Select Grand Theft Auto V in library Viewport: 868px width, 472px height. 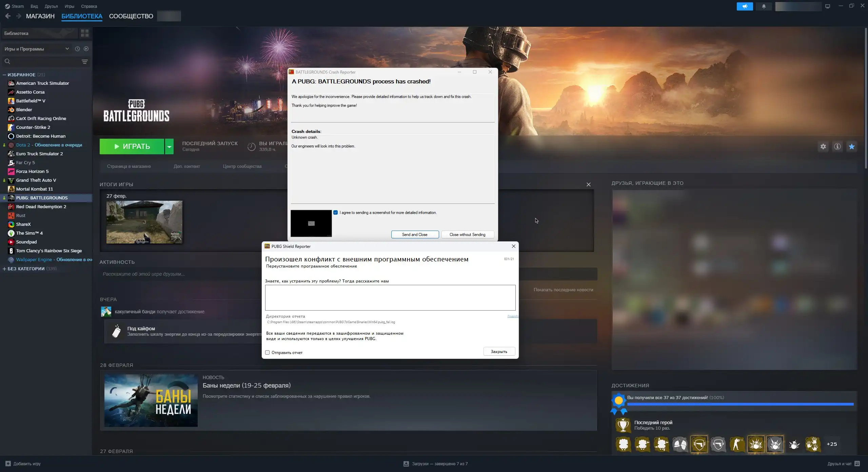[x=47, y=180]
